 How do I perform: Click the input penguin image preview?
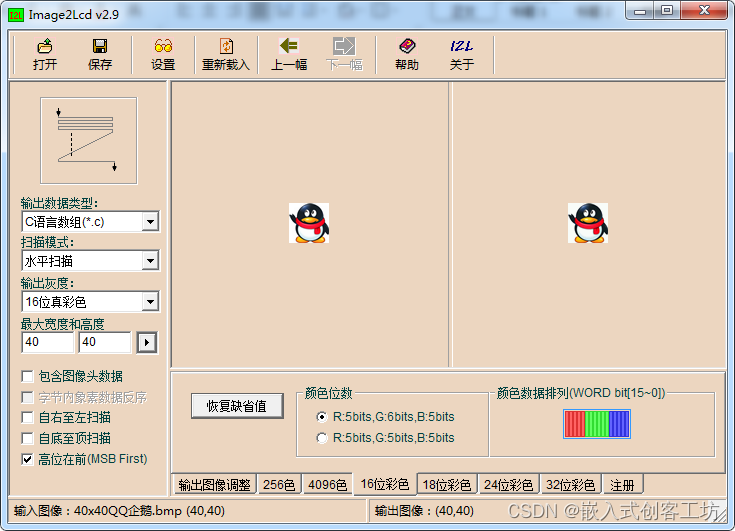[x=309, y=223]
